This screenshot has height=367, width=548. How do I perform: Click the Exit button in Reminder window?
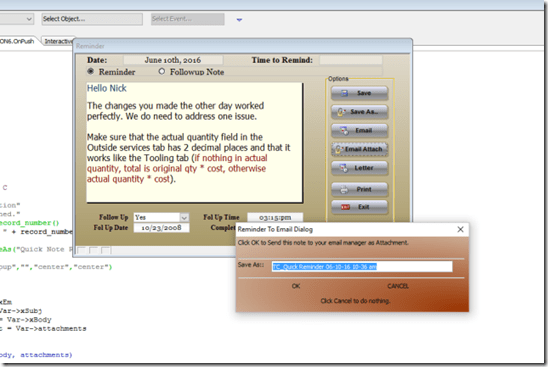point(359,207)
